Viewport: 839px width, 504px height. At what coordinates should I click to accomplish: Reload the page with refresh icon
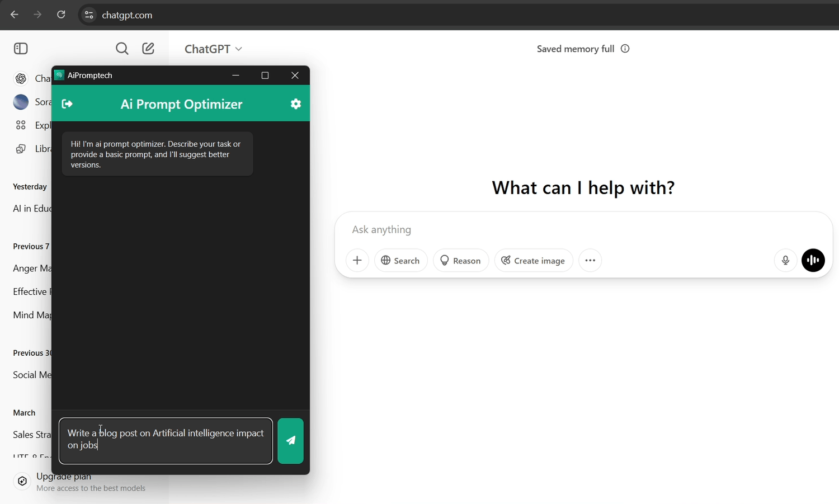pyautogui.click(x=61, y=15)
